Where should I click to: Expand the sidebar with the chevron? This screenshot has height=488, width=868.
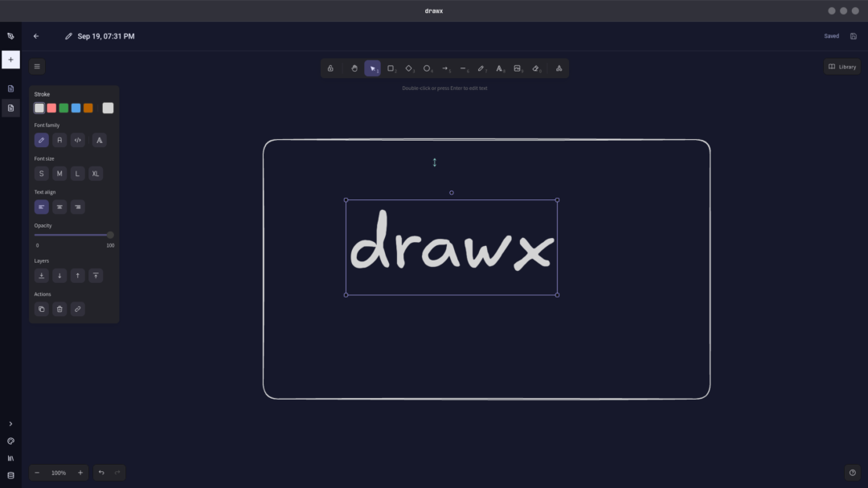pyautogui.click(x=10, y=424)
